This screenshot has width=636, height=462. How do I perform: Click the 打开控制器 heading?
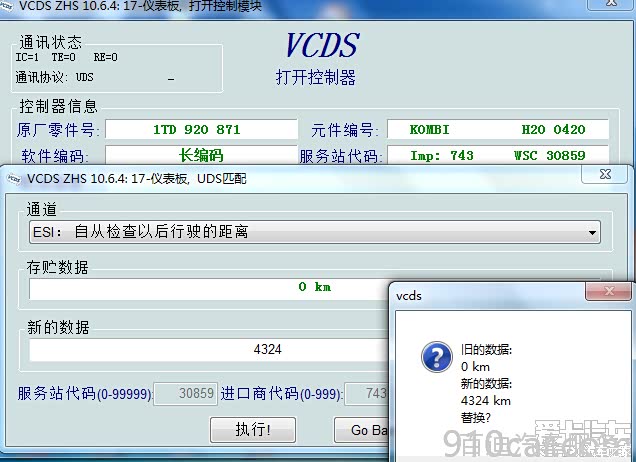pyautogui.click(x=316, y=77)
